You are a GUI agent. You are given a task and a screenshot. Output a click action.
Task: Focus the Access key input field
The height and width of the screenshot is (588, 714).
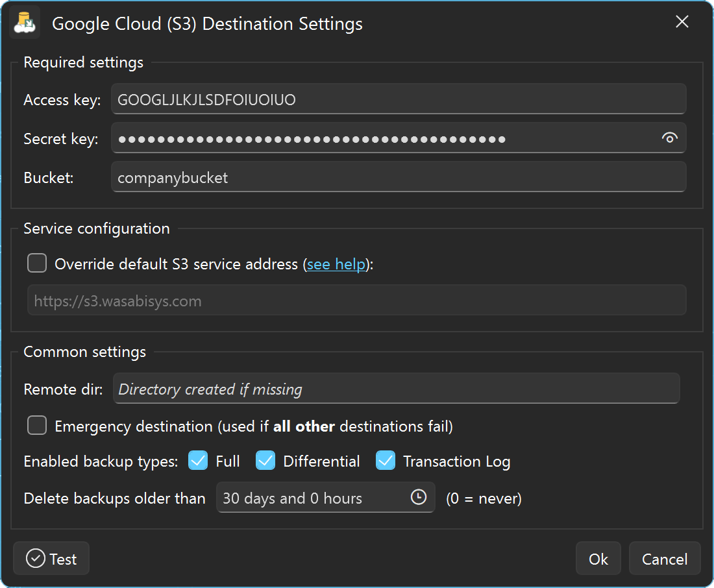(x=397, y=99)
